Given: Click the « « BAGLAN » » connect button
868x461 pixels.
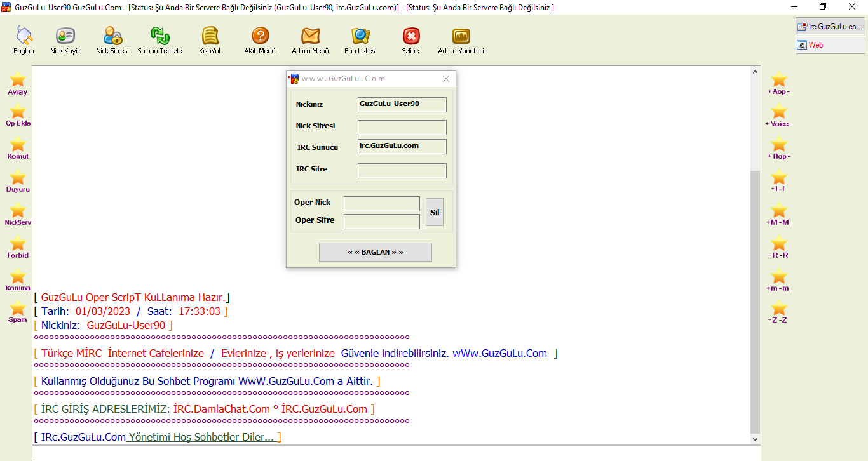Looking at the screenshot, I should [376, 252].
